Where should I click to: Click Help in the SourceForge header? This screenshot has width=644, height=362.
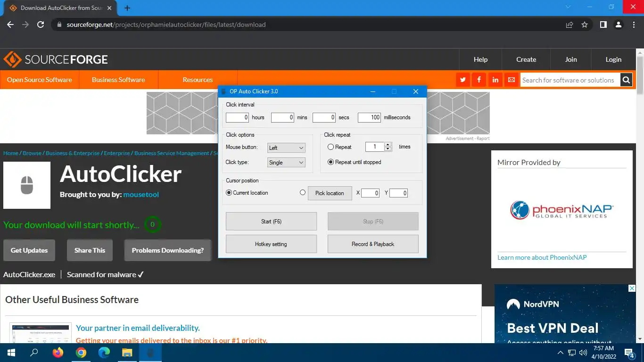click(480, 59)
